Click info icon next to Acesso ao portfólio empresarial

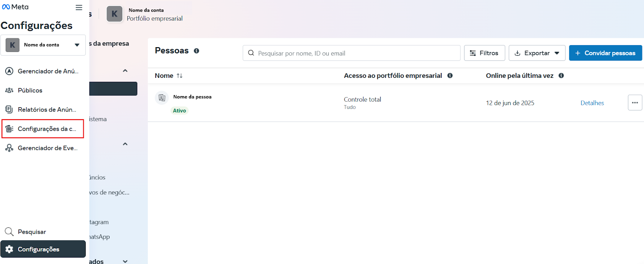(x=450, y=76)
